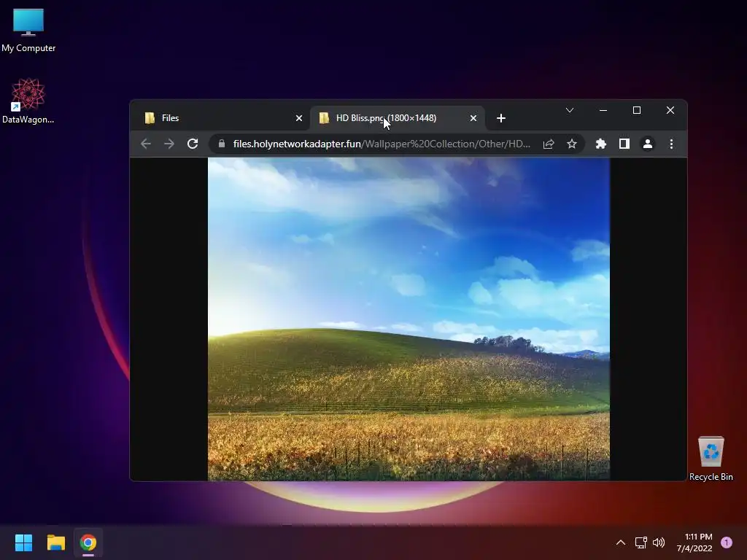747x560 pixels.
Task: Click the address bar URL
Action: [x=382, y=144]
